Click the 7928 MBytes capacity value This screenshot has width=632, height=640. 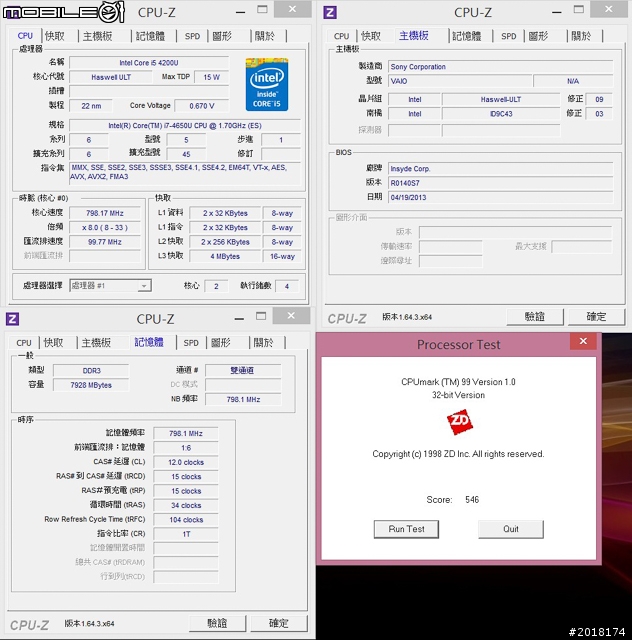pos(91,385)
